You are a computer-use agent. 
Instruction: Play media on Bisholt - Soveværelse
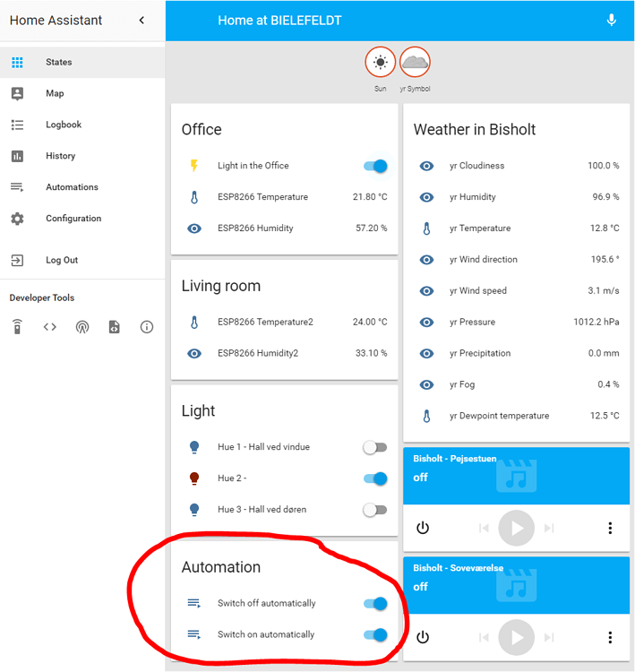coord(516,638)
